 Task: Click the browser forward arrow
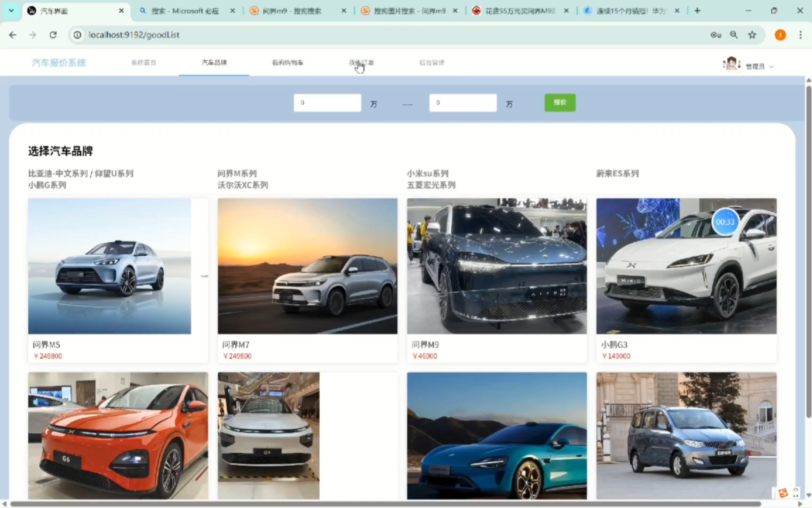[x=32, y=35]
